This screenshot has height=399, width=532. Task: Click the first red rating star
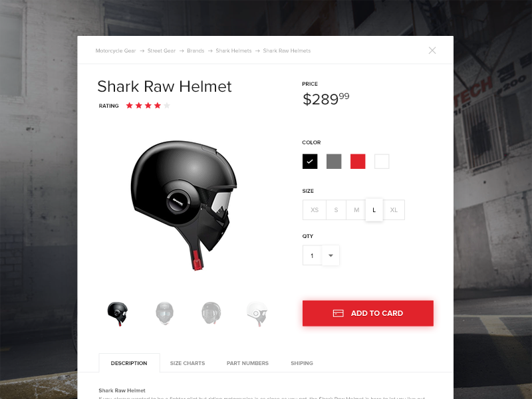point(129,106)
